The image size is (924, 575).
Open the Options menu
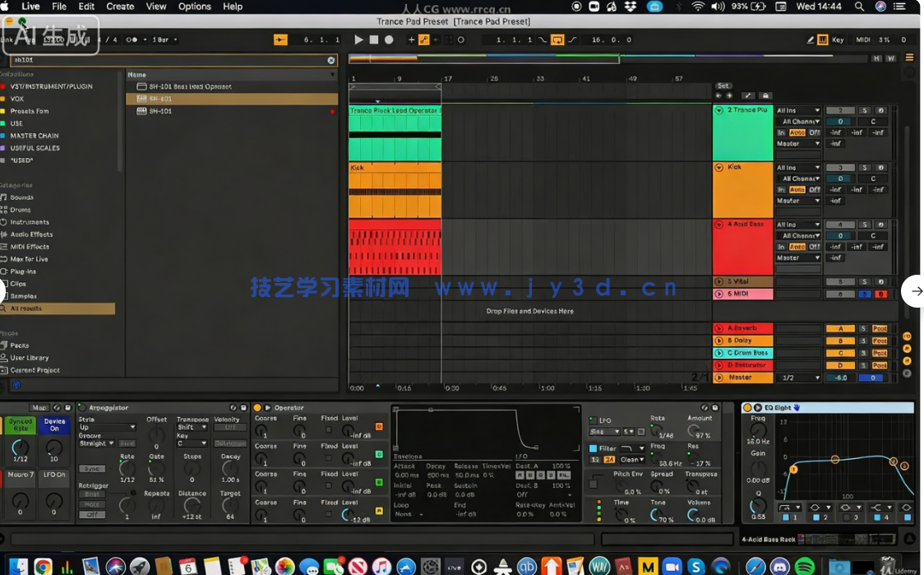click(195, 7)
